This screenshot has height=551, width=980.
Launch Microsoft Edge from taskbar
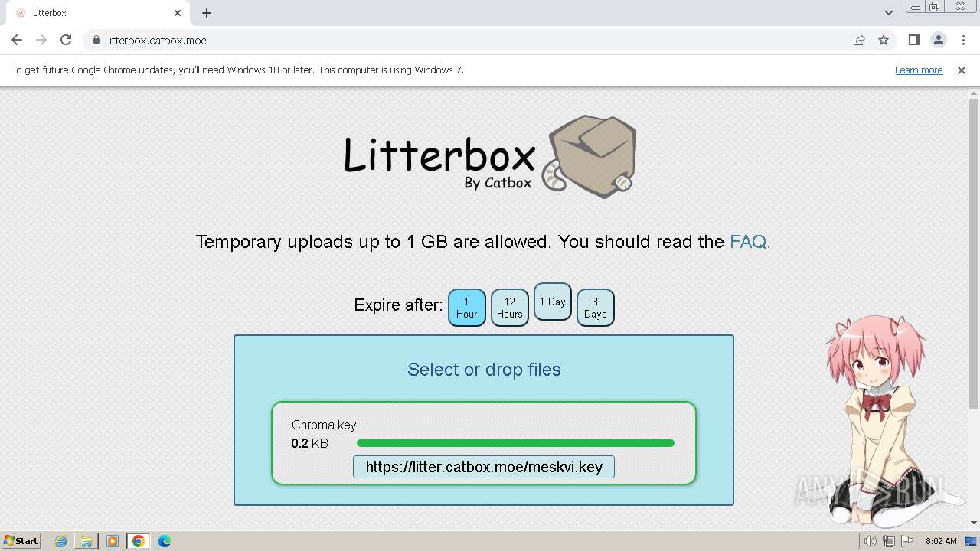click(x=165, y=541)
